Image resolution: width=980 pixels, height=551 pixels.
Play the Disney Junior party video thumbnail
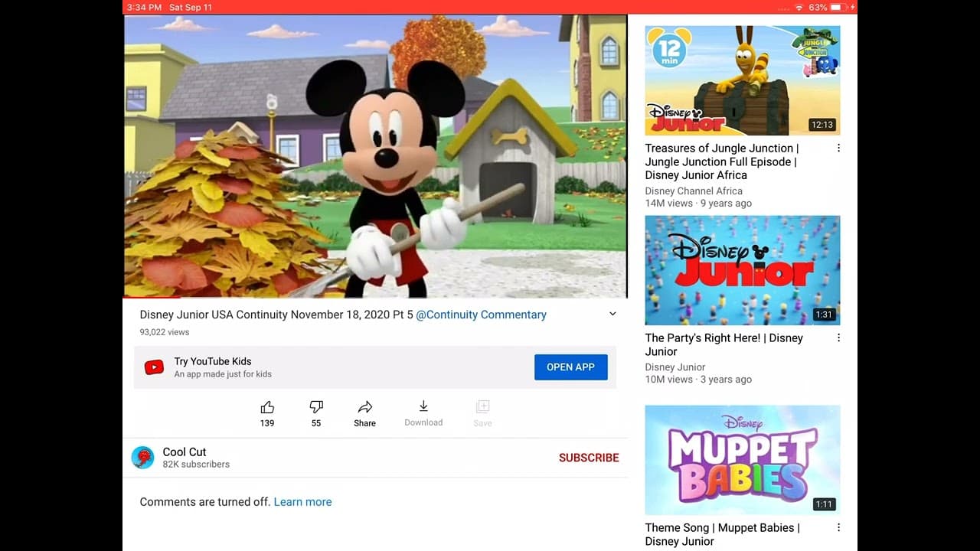tap(742, 270)
